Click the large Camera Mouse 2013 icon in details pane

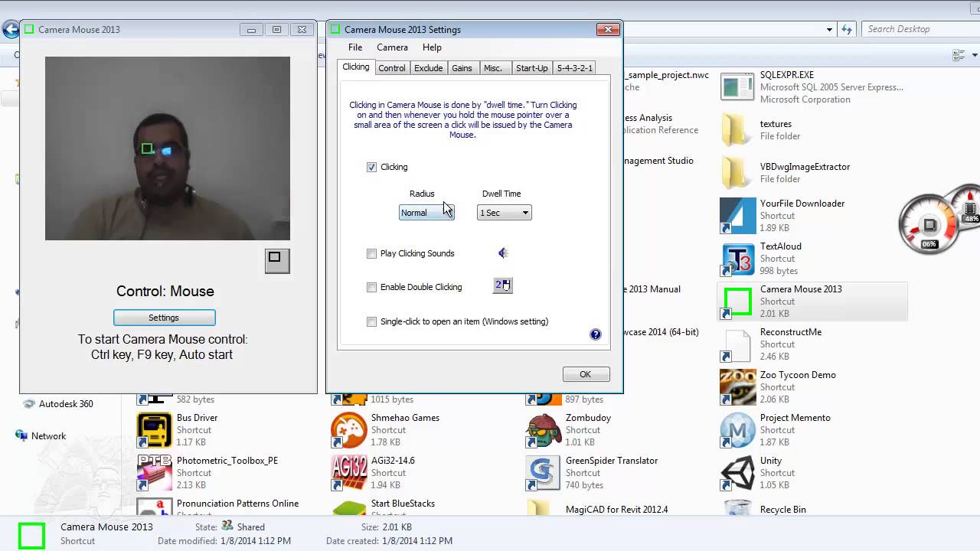coord(31,536)
